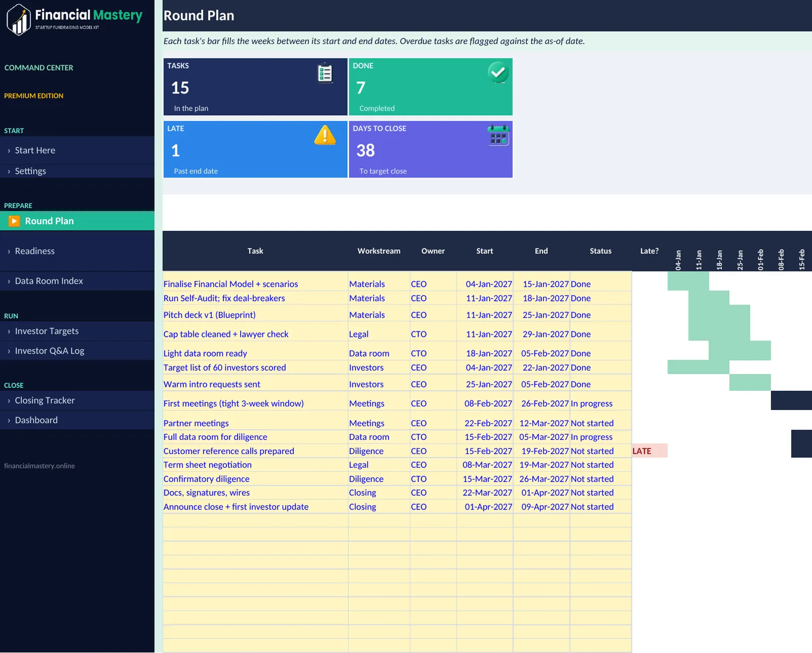The height and width of the screenshot is (653, 812).
Task: Click the calendar icon in Days to Close card
Action: 498,135
